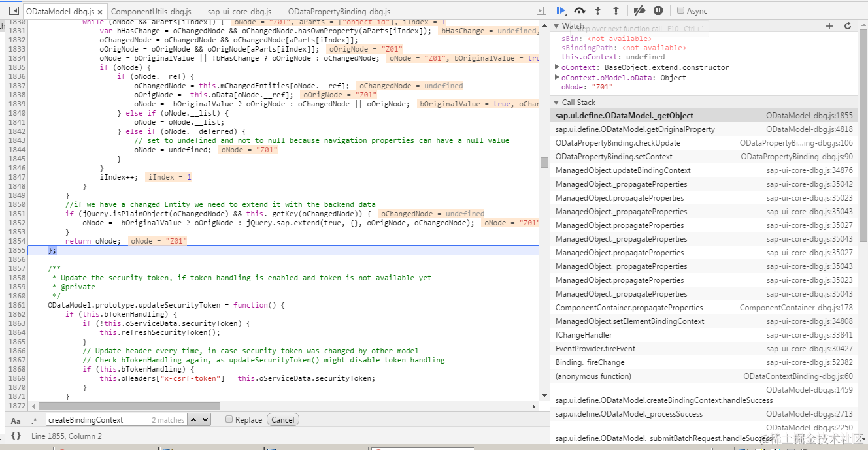Viewport: 868px width, 450px height.
Task: Select call stack frame Binding._fireChange
Action: coord(704,362)
